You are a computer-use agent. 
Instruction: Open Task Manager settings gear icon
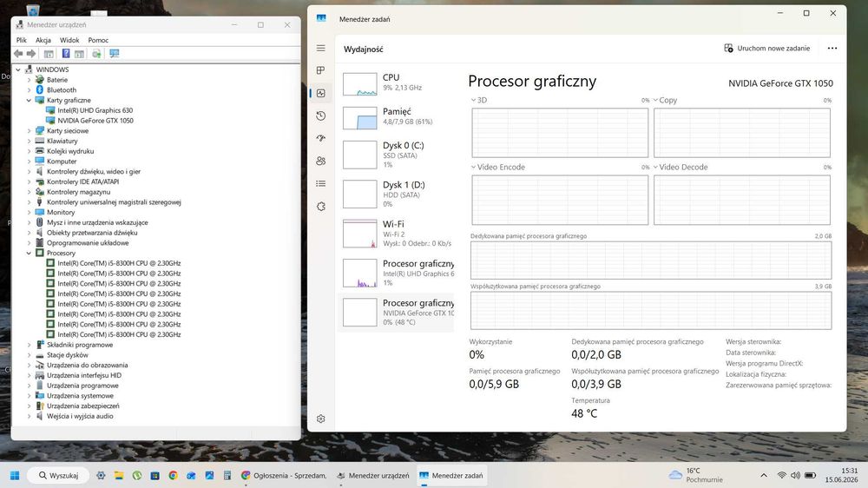[x=320, y=419]
